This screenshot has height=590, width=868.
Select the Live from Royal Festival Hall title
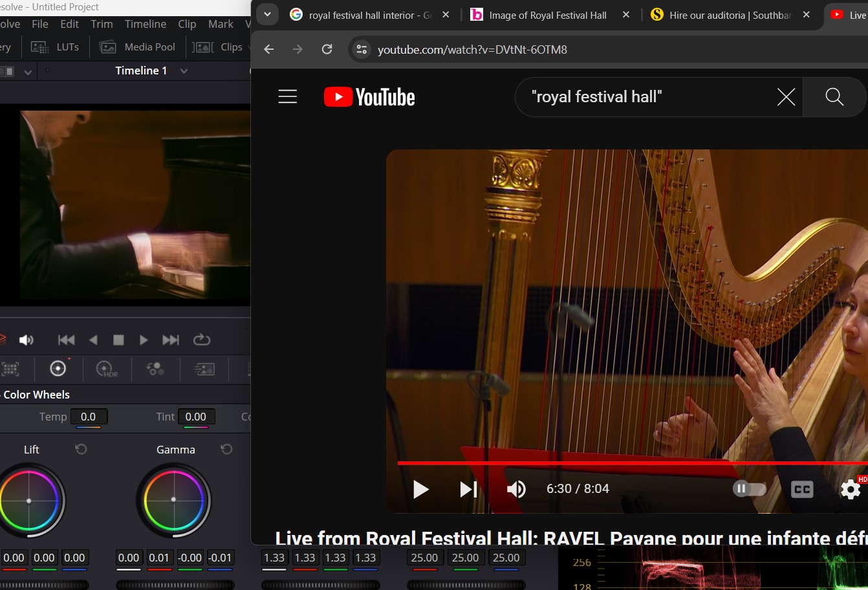pos(571,537)
